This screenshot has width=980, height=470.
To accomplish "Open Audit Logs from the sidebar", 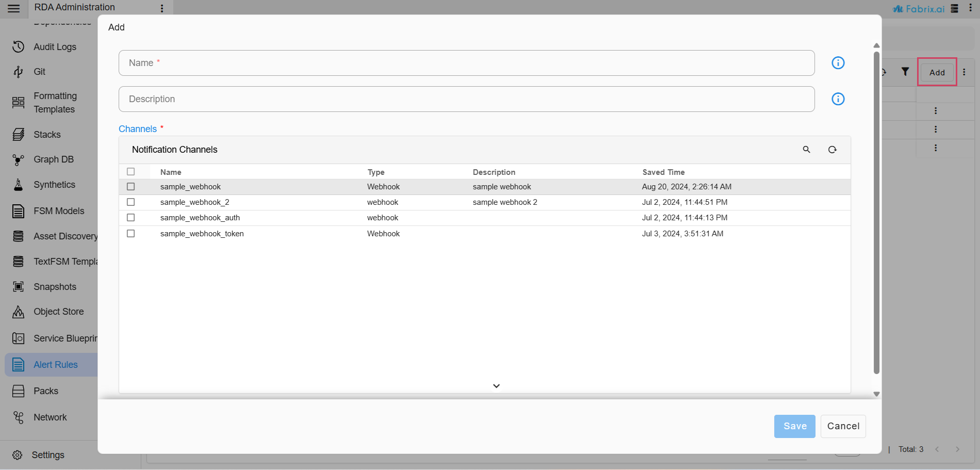I will [x=55, y=47].
